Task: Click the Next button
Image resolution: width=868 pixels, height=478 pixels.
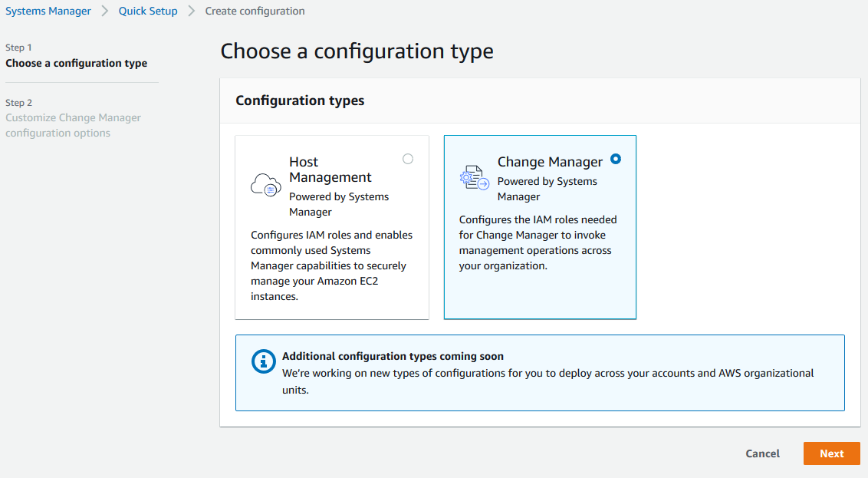Action: [831, 453]
